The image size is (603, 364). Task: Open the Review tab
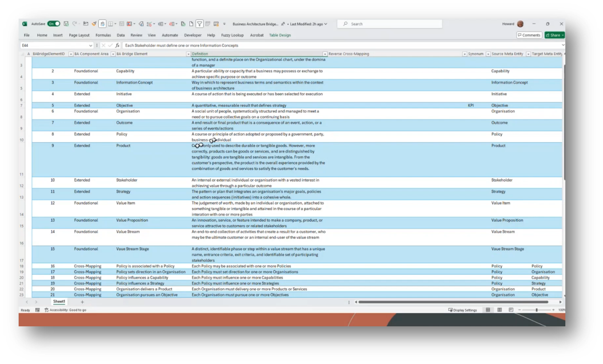(x=136, y=35)
